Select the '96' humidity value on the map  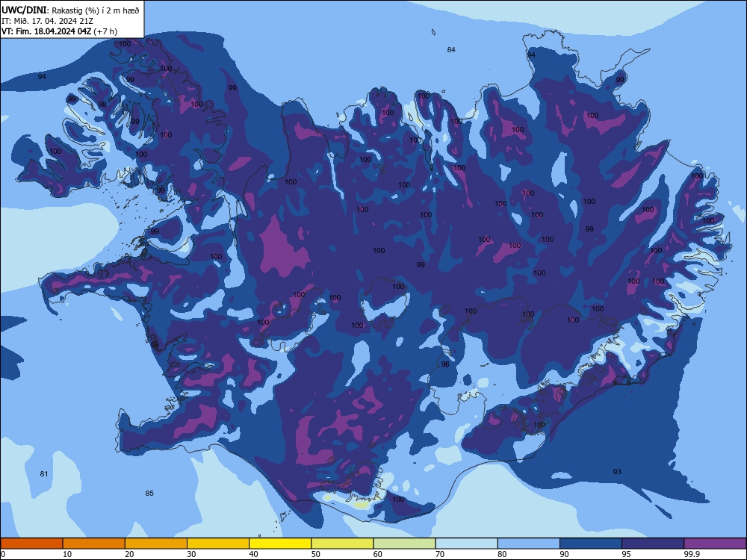coord(445,364)
